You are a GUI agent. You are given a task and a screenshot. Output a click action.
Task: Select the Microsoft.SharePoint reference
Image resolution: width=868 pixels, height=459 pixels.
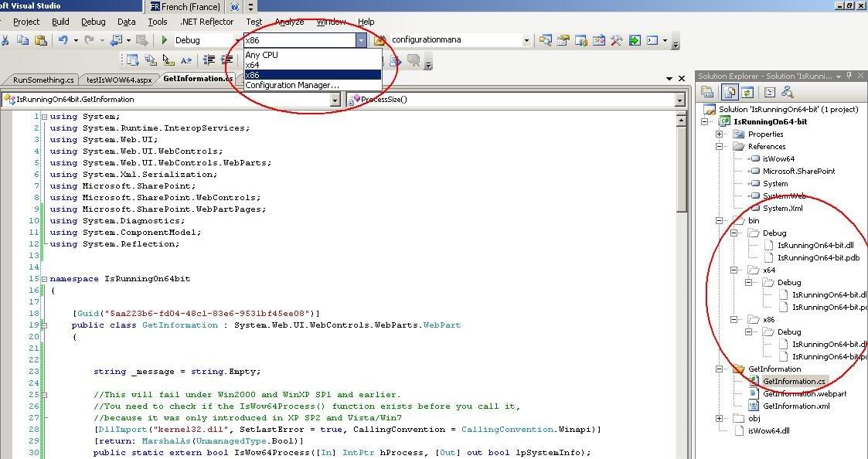click(798, 171)
